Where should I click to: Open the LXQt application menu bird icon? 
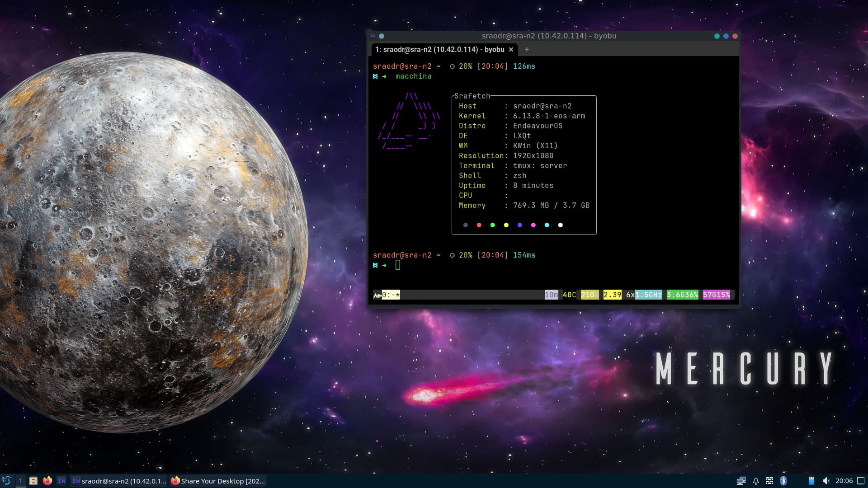[x=6, y=481]
